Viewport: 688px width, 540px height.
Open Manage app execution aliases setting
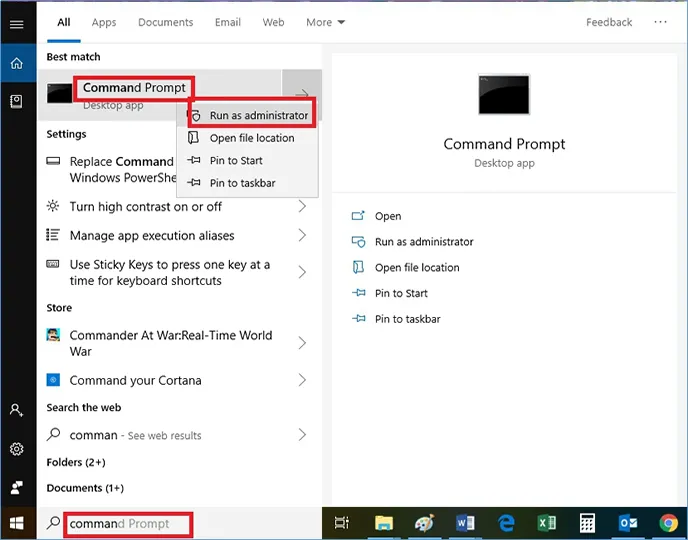pos(180,235)
